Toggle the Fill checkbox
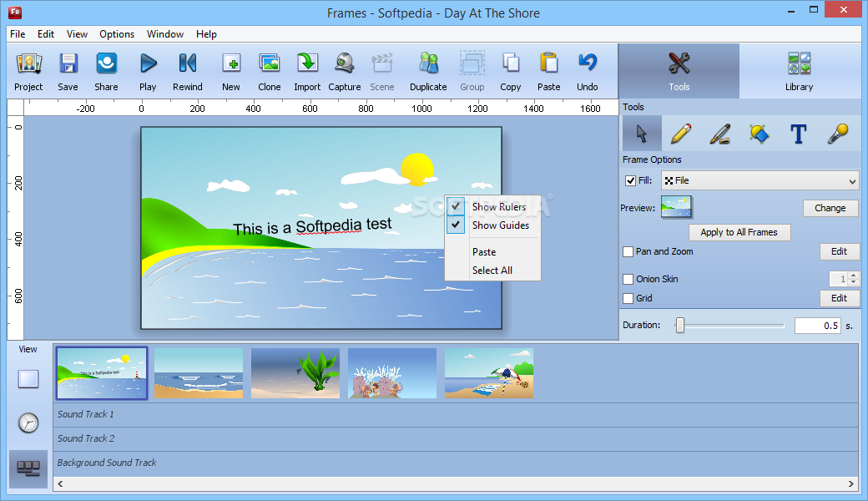The width and height of the screenshot is (868, 501). point(630,180)
